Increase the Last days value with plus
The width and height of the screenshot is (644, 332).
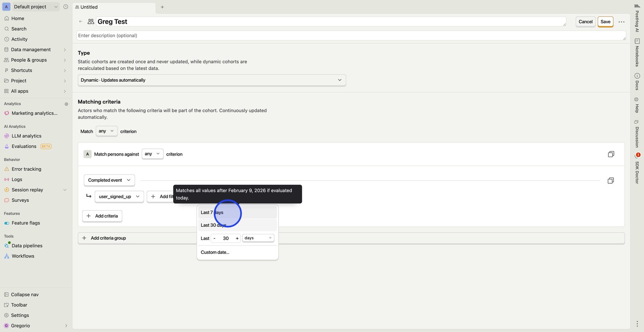point(237,239)
